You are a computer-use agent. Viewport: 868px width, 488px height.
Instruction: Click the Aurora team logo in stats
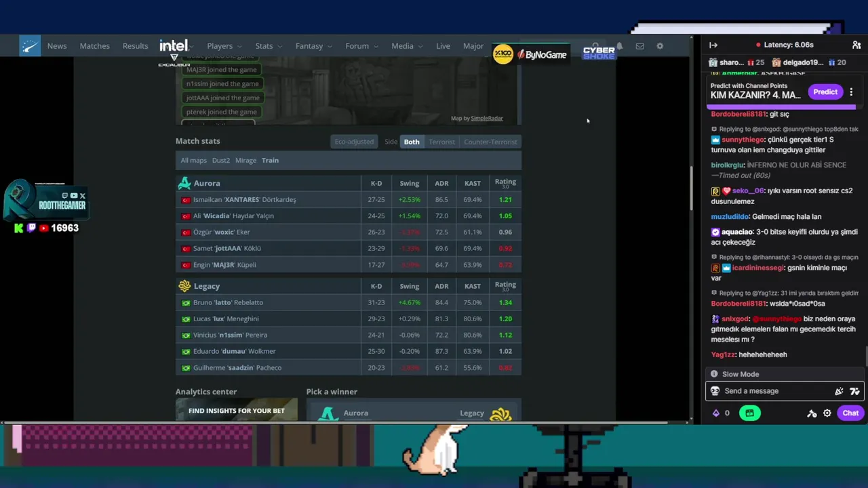coord(184,183)
